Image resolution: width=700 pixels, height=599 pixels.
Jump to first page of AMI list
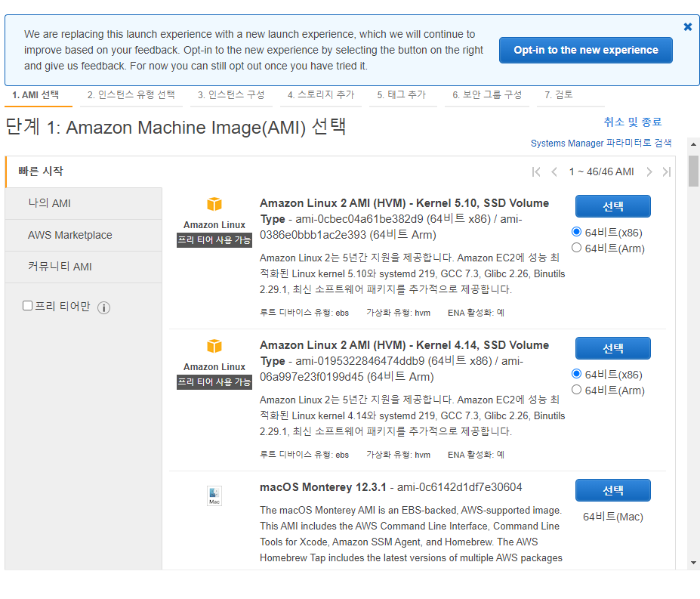(536, 172)
